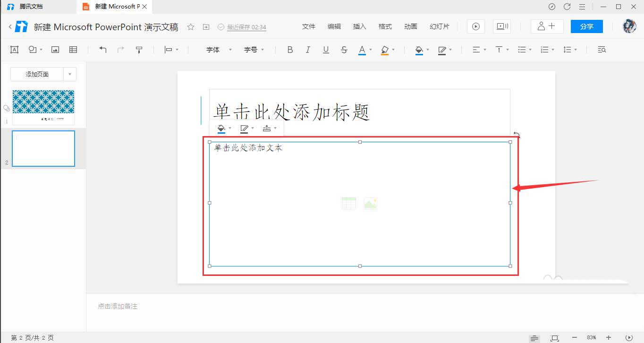Viewport: 644px width, 343px height.
Task: Star this document as favorite
Action: (191, 27)
